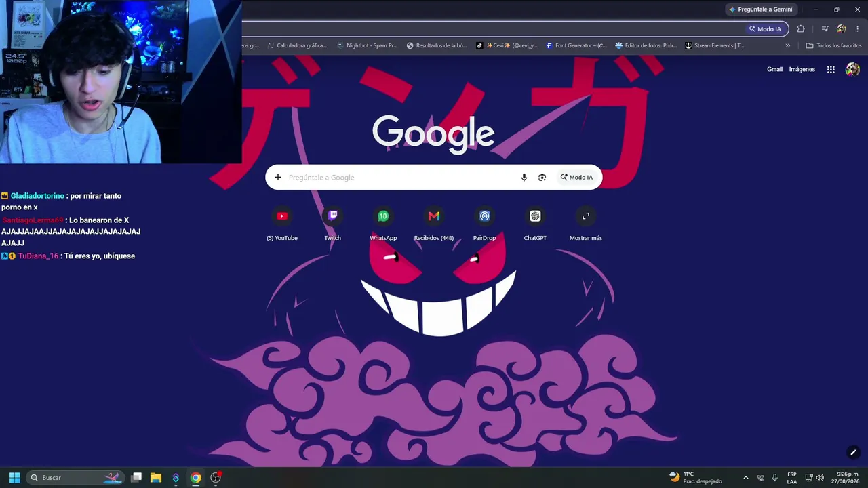
Task: Open the media controls icon in toolbar
Action: pyautogui.click(x=825, y=29)
